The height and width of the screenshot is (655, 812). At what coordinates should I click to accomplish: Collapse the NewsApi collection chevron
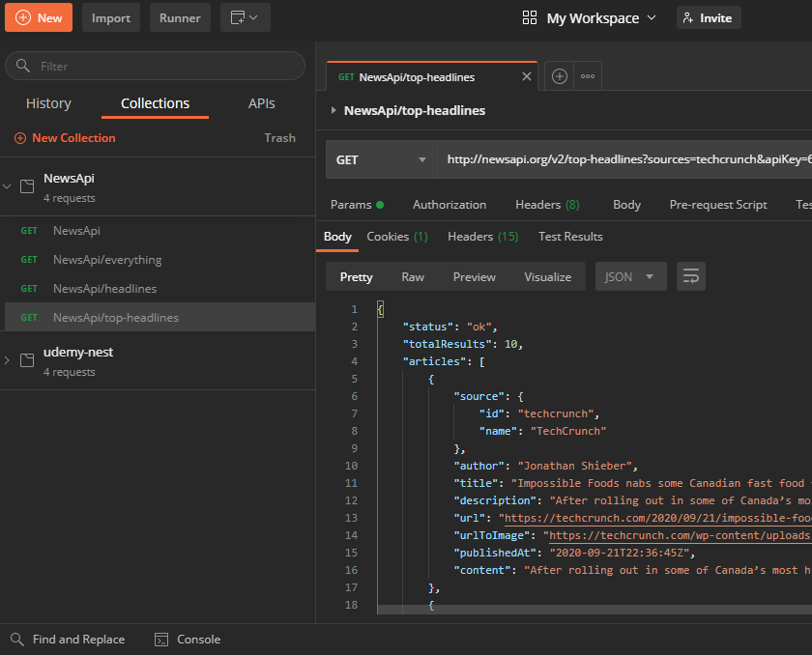pos(8,186)
